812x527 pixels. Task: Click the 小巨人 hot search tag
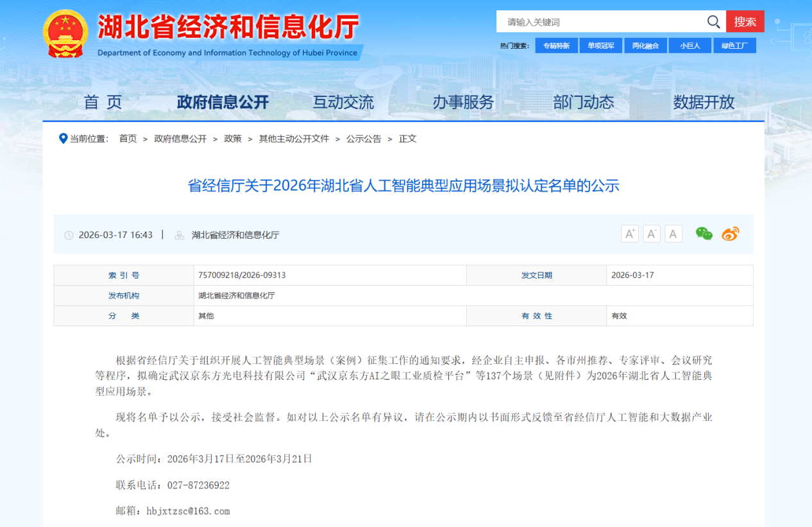coord(690,46)
